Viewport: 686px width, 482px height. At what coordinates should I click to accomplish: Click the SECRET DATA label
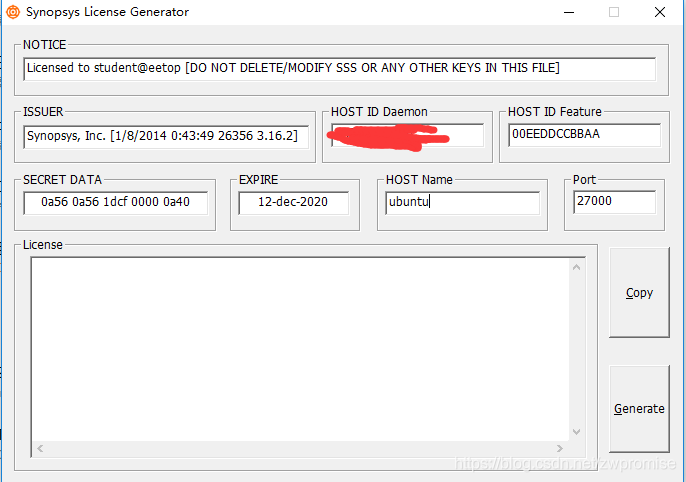(x=63, y=180)
